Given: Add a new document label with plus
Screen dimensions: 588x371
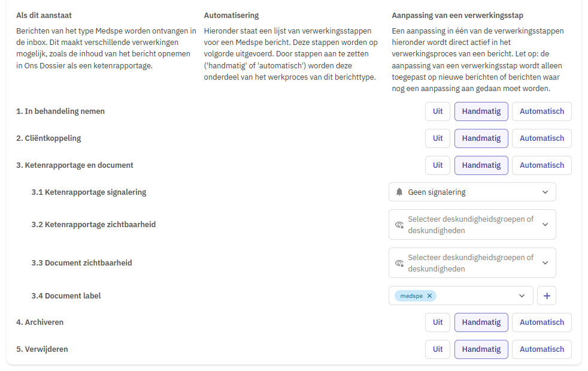Looking at the screenshot, I should click(x=547, y=296).
